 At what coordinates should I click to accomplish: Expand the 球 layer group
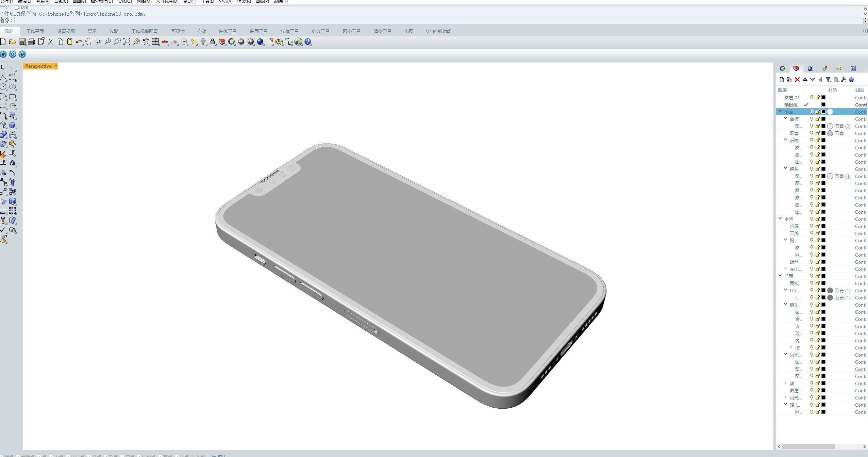coord(791,347)
